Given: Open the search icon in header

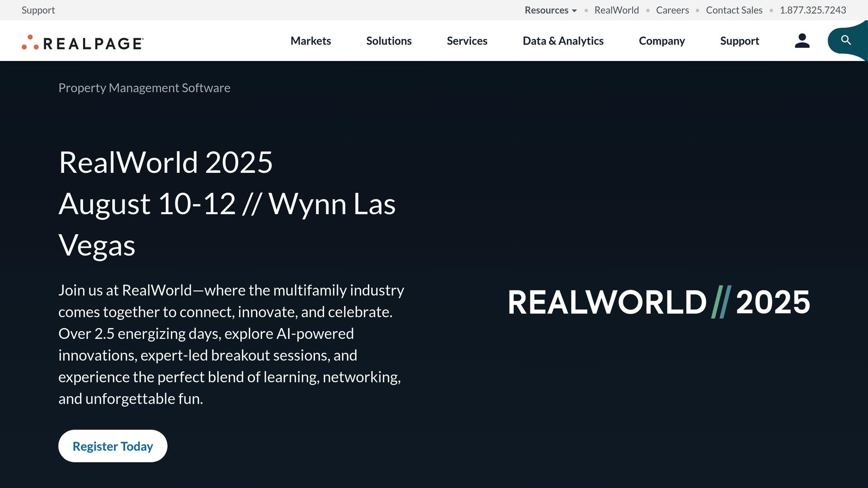Looking at the screenshot, I should point(846,40).
